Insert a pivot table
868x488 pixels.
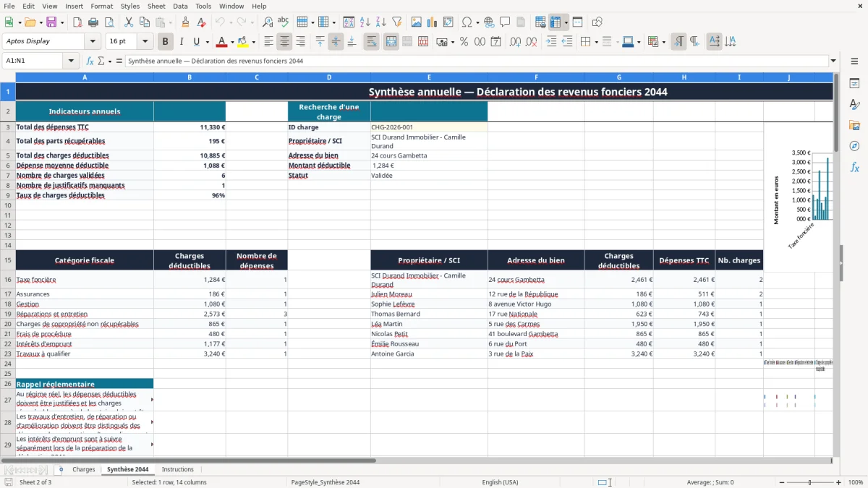tap(448, 22)
